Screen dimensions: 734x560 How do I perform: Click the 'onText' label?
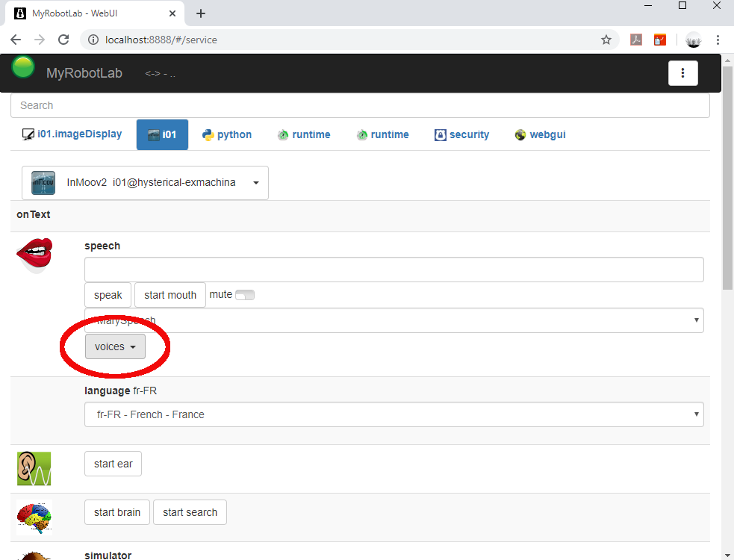34,214
